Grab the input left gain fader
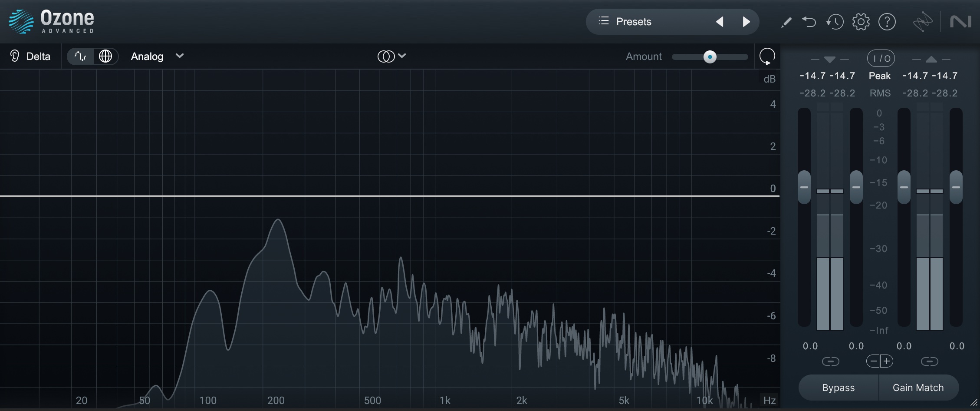980x411 pixels. pos(804,187)
